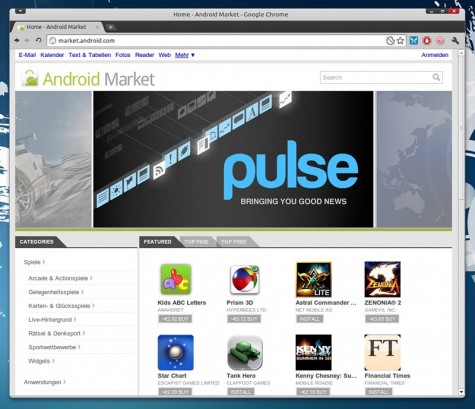
Task: Open Chrome wrench settings menu
Action: [x=455, y=41]
